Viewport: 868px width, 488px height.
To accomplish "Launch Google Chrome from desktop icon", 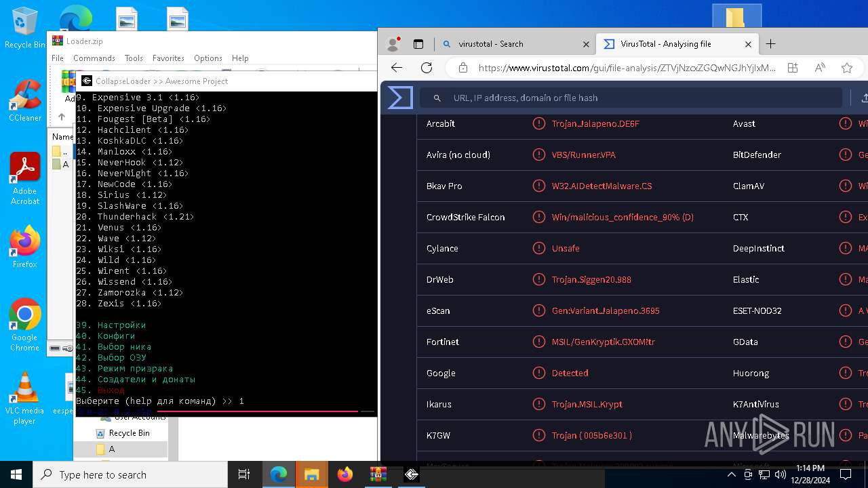I will click(24, 325).
